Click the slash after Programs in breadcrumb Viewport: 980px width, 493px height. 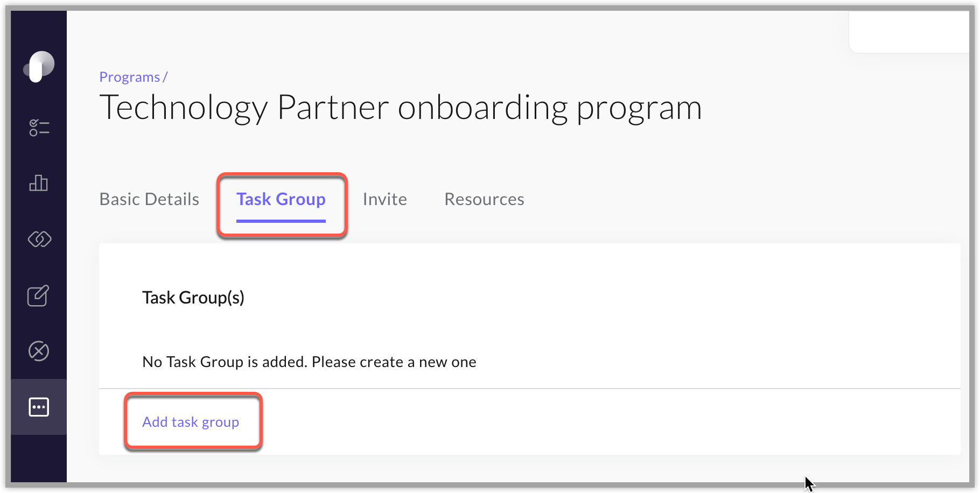tap(165, 77)
